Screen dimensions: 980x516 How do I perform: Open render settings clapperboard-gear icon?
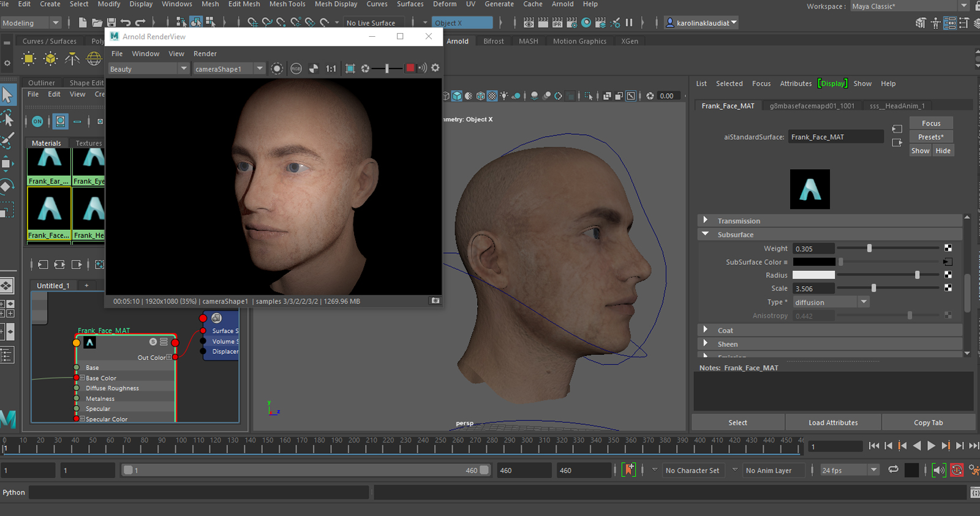[572, 23]
